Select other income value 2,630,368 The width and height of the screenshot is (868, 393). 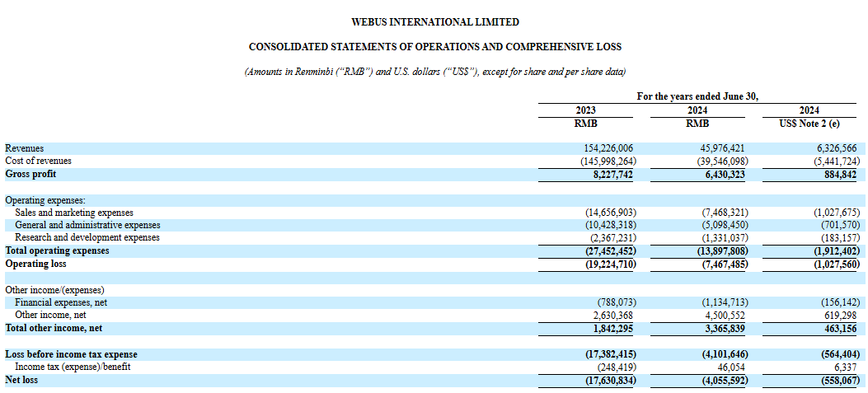(611, 315)
